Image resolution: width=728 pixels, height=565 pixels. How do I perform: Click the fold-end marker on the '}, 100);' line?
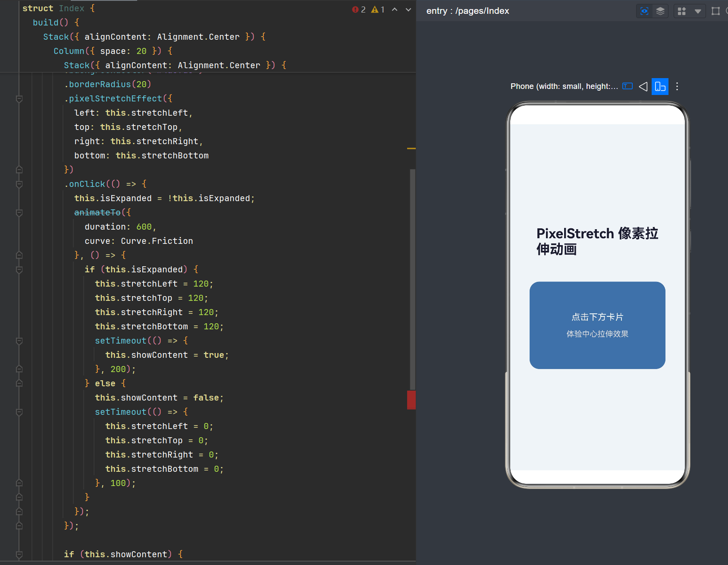pos(19,483)
